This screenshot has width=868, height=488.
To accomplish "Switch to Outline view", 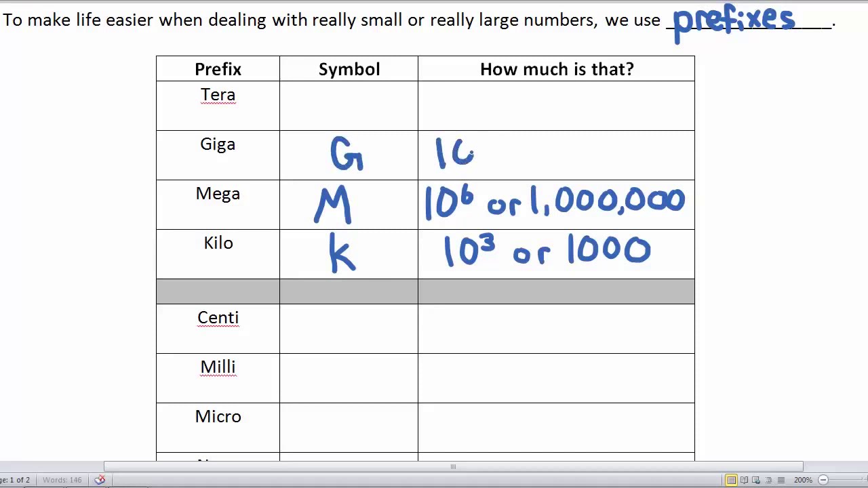I will pos(768,480).
